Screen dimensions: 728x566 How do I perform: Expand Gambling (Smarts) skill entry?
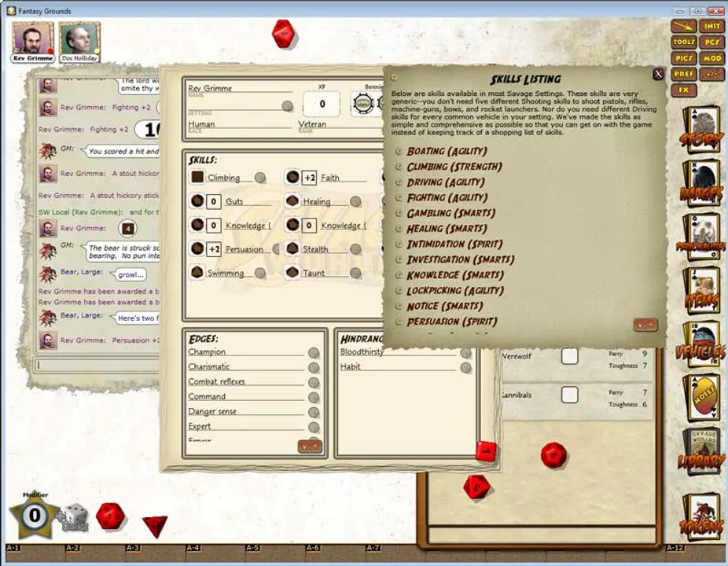tap(399, 213)
